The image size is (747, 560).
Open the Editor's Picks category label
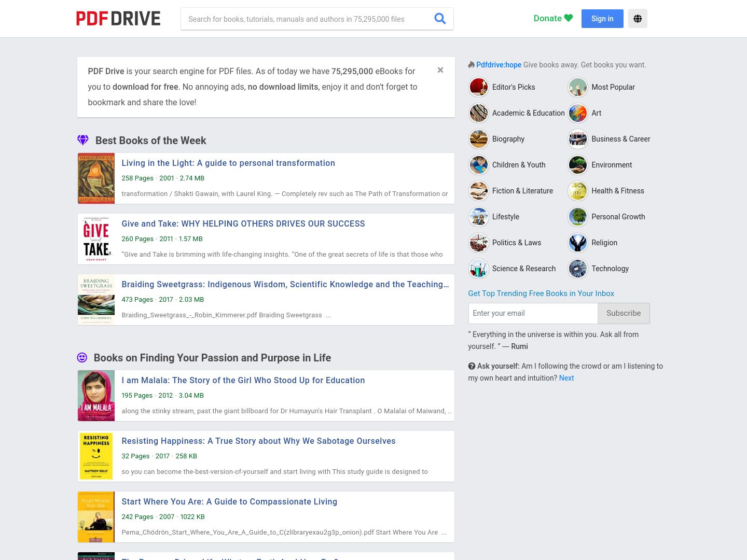point(514,87)
